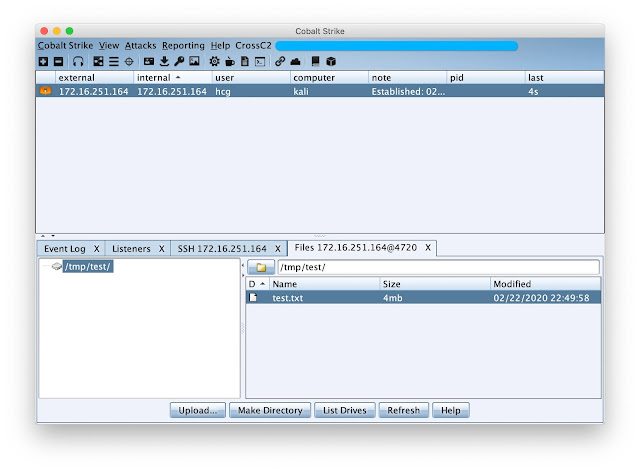Screen dimensions: 640x471
Task: Show target table via crosshair icon
Action: [x=129, y=62]
